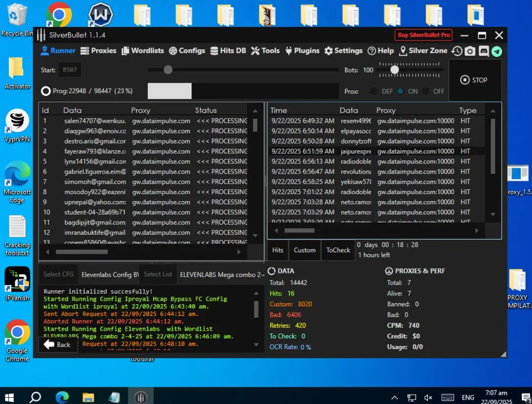Click left arrow of bots table horizontal scrollbar
The height and width of the screenshot is (404, 532).
tap(47, 252)
